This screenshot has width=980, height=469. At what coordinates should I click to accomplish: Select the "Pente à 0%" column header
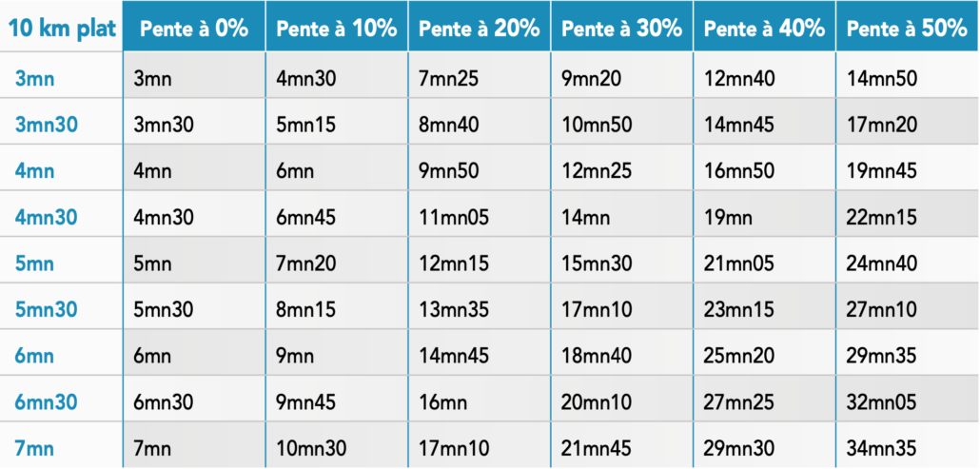tap(194, 29)
